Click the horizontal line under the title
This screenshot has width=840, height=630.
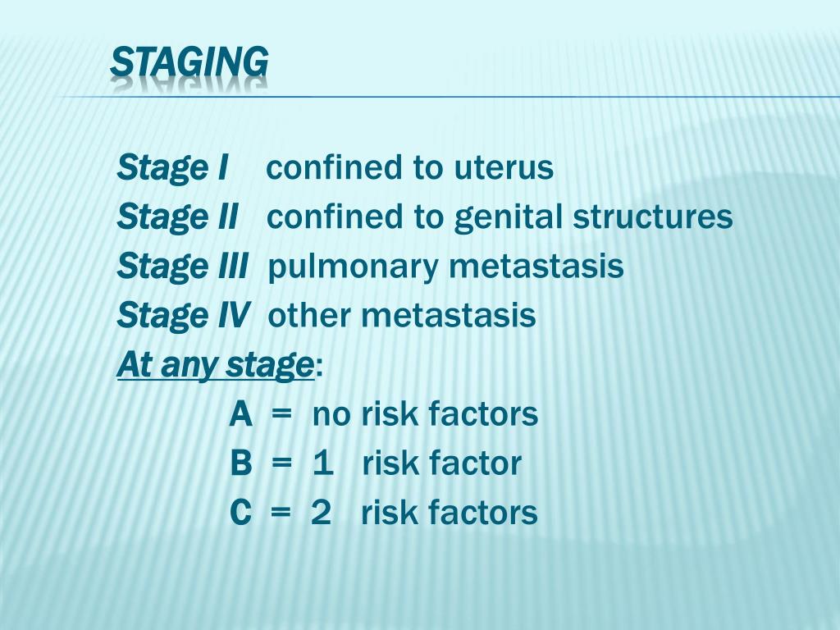(492, 97)
